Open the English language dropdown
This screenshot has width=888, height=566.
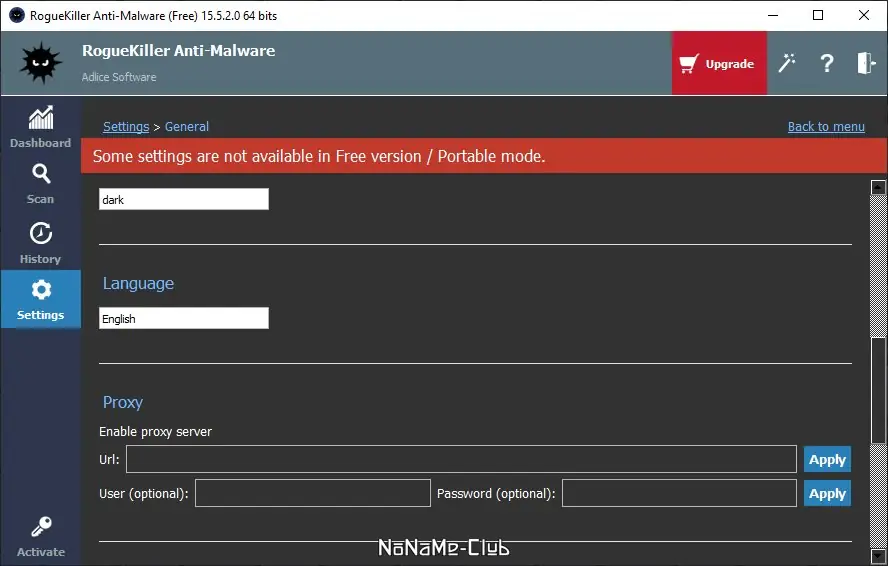(x=183, y=318)
